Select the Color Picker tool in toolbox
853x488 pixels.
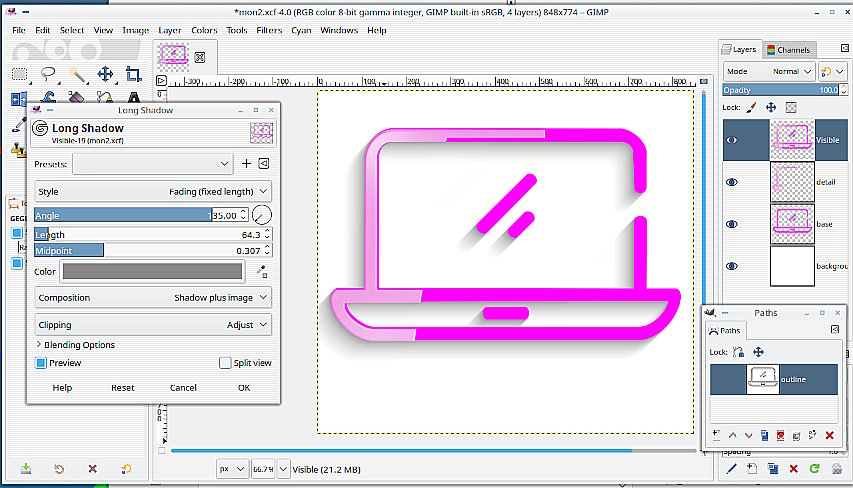coord(18,125)
